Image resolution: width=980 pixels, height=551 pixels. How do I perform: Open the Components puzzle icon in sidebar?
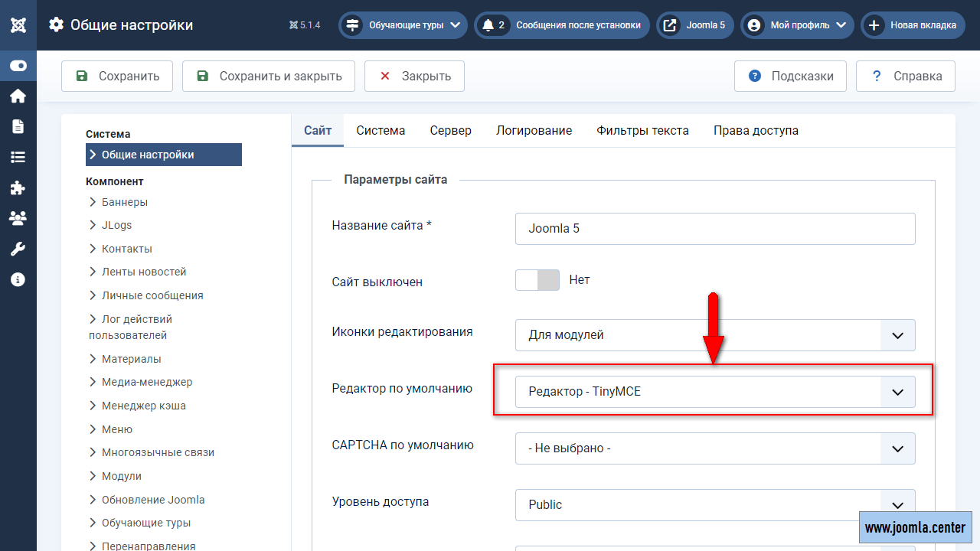[x=18, y=187]
